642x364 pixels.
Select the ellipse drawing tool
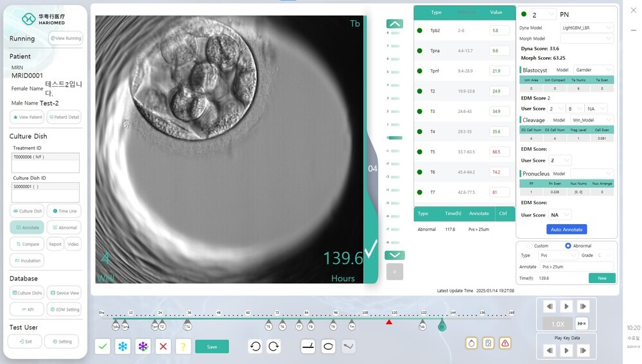tap(328, 347)
